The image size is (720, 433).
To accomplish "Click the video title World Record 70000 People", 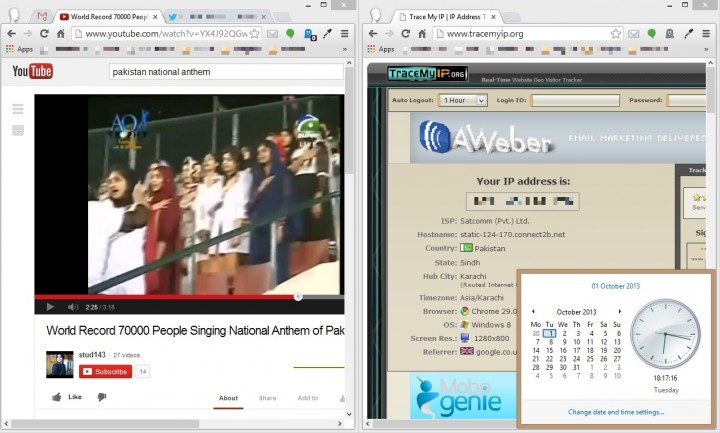I will (x=195, y=331).
